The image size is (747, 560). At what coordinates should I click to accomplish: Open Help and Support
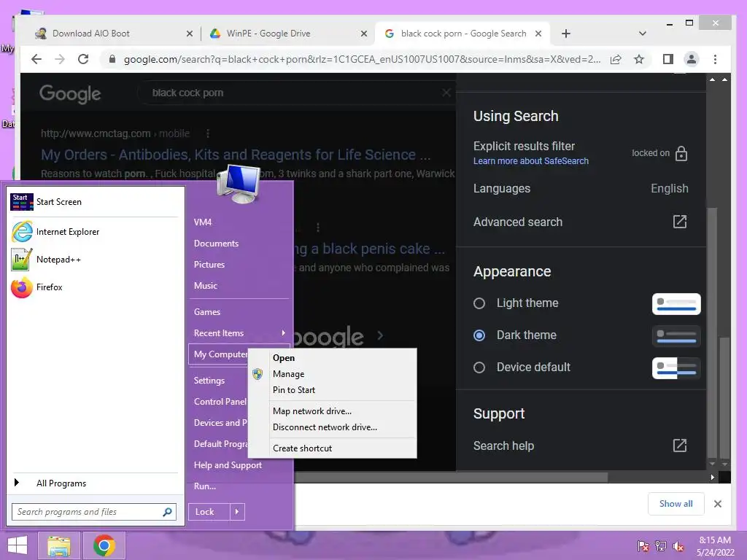point(228,465)
